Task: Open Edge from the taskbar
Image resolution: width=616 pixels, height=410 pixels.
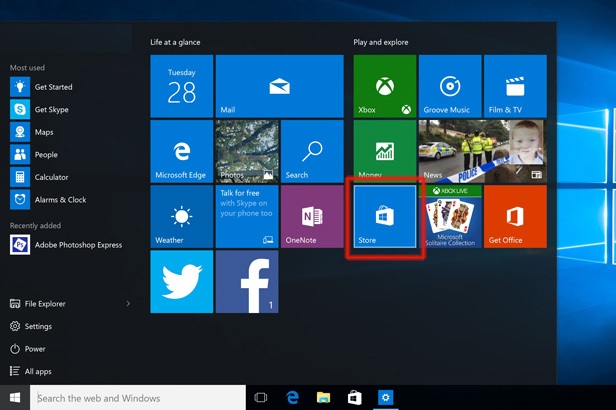Action: coord(292,398)
